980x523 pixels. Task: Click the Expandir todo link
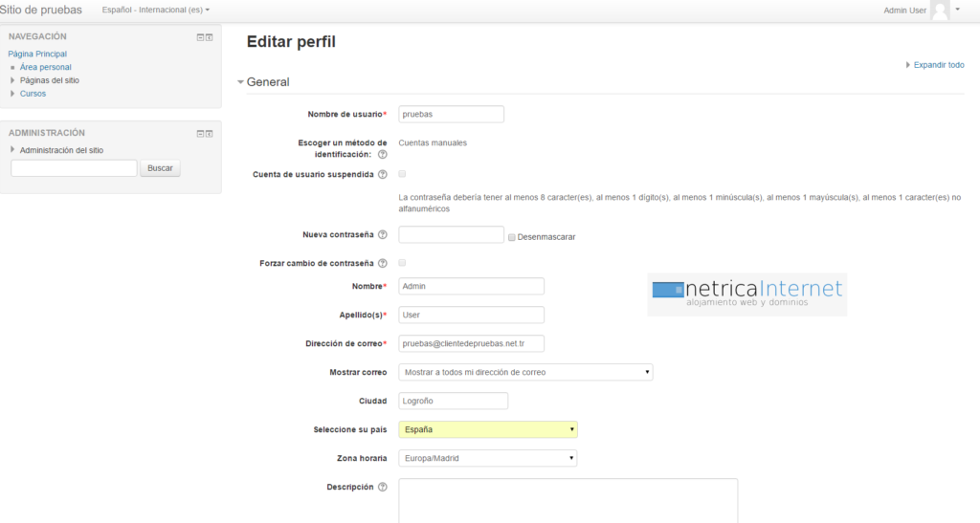938,65
